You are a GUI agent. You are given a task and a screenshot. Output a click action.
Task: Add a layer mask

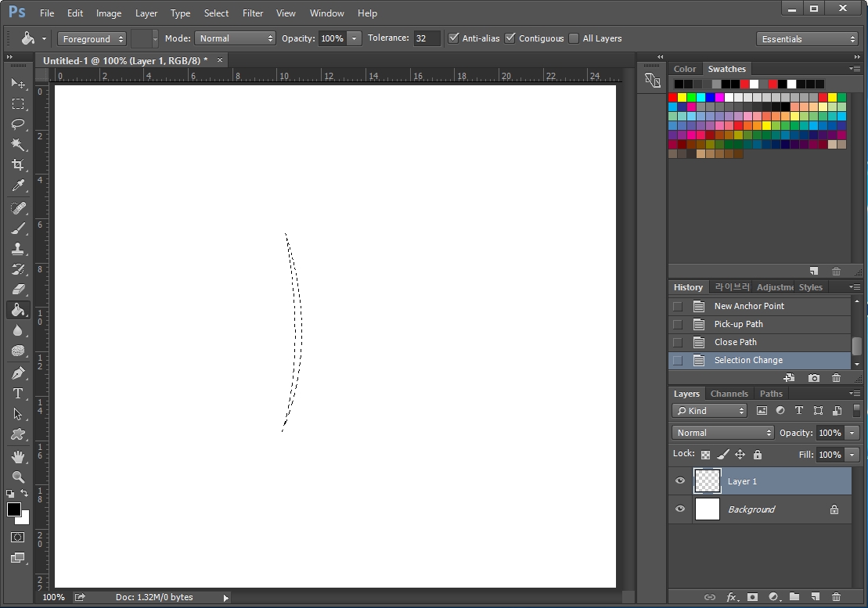pyautogui.click(x=752, y=597)
